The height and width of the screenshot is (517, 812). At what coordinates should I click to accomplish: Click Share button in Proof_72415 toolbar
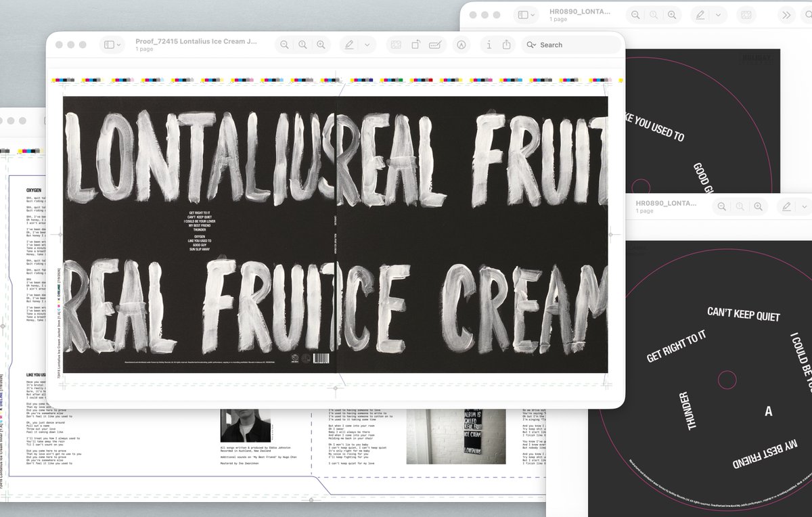click(507, 45)
